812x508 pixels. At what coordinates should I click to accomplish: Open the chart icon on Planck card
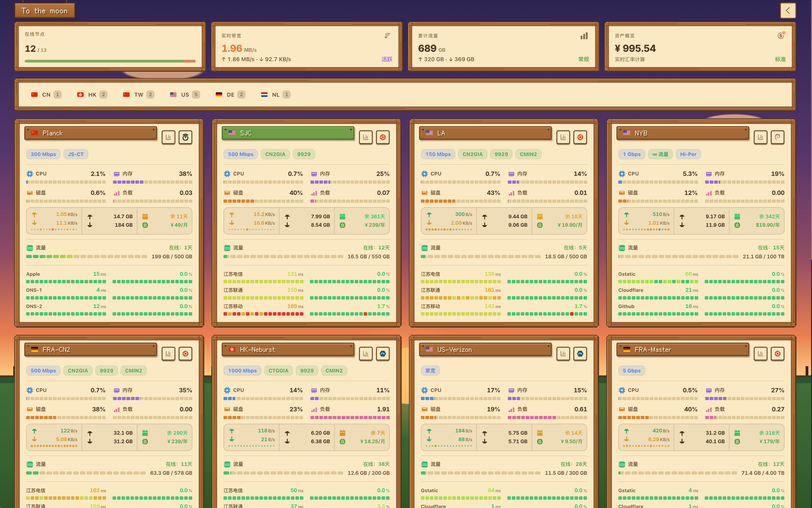[168, 137]
